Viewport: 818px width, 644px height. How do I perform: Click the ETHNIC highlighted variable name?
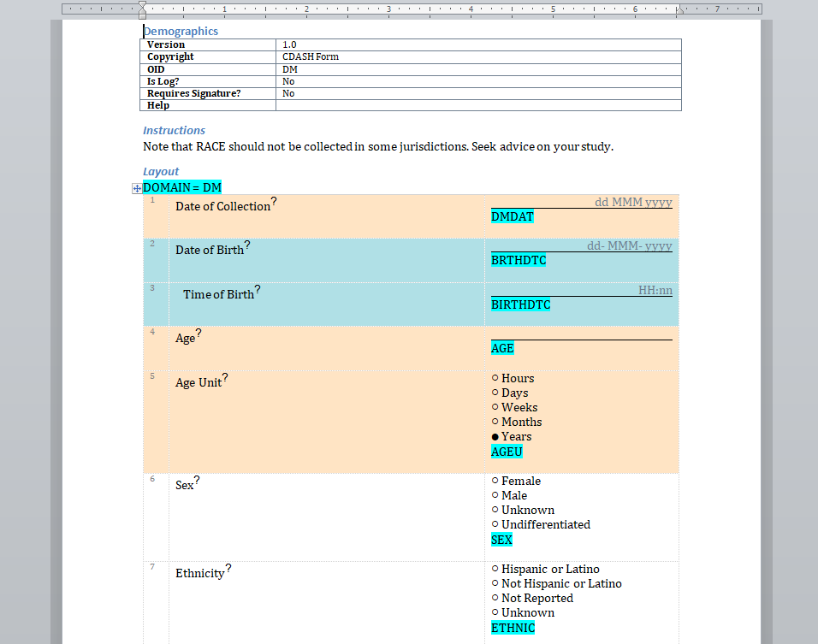point(513,628)
